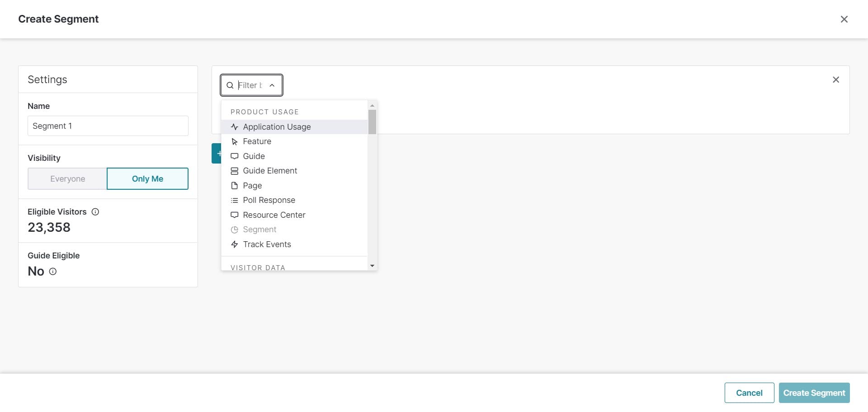Click the lightning icon beside Application Usage
868x412 pixels.
click(234, 127)
